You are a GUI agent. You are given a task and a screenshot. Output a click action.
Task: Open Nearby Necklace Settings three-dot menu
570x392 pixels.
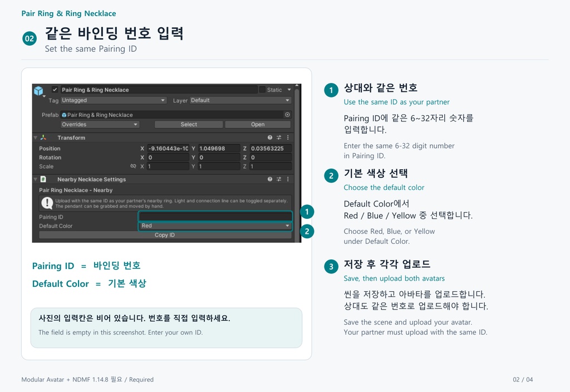[x=288, y=179]
